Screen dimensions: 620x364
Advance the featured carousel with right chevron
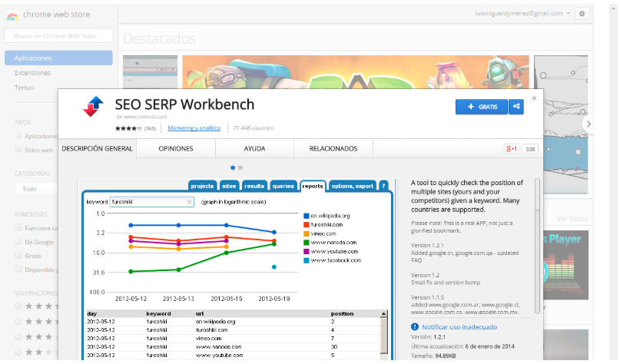(589, 124)
